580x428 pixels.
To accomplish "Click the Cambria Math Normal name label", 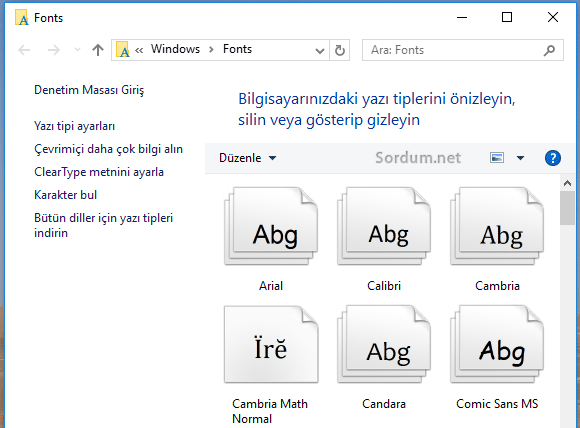I will point(270,411).
